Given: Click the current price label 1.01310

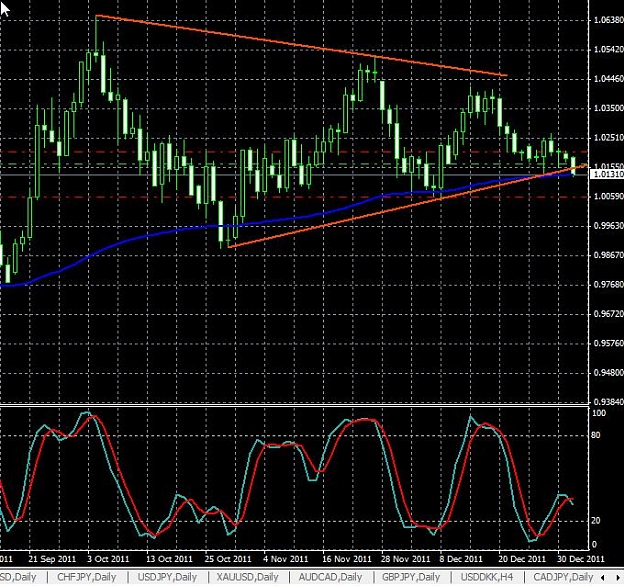Looking at the screenshot, I should [607, 174].
